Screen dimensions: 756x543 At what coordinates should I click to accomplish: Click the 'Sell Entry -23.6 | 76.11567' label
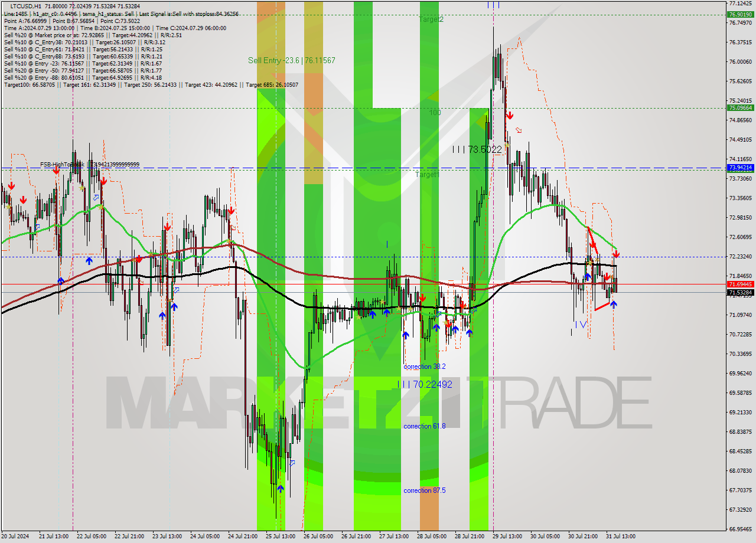[291, 60]
